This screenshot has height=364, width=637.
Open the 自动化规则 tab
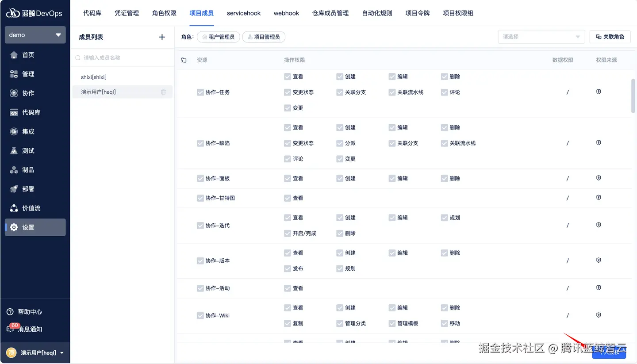tap(376, 13)
